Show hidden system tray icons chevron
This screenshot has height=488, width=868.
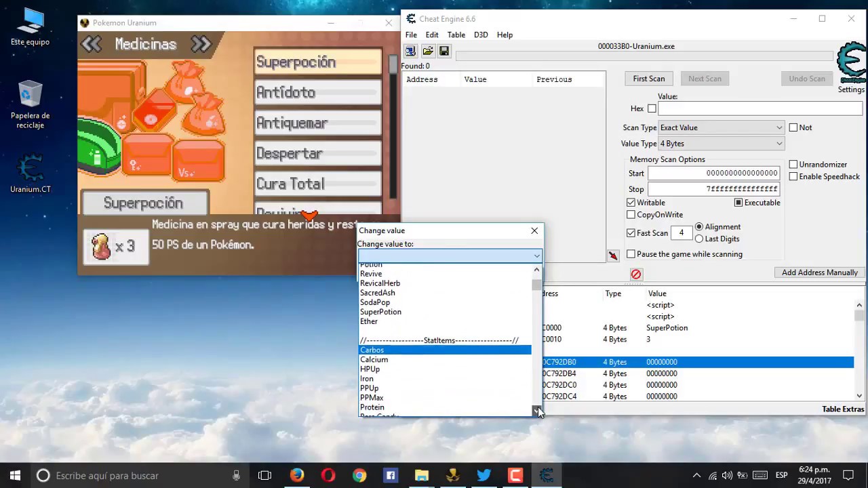(x=696, y=475)
